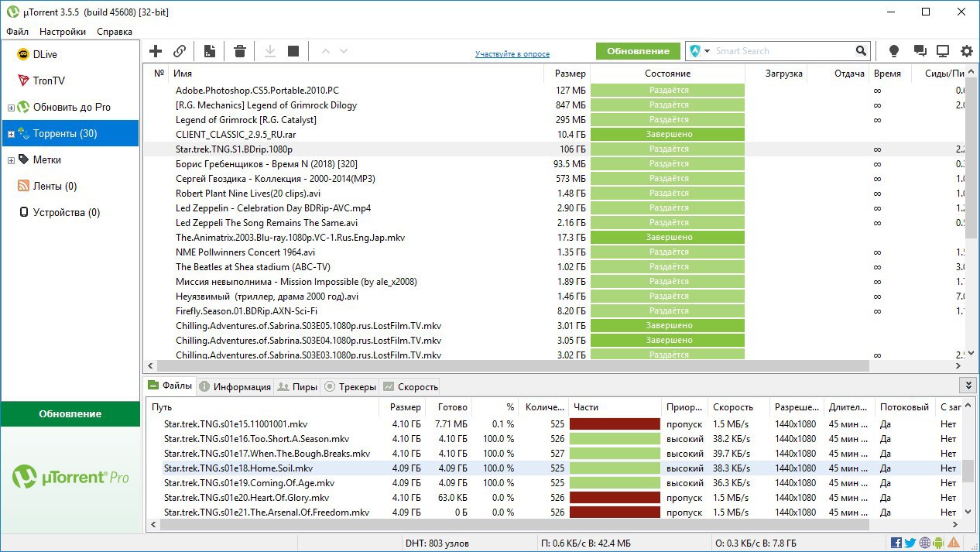Click the globe icon in status bar
This screenshot has height=552, width=980.
924,543
